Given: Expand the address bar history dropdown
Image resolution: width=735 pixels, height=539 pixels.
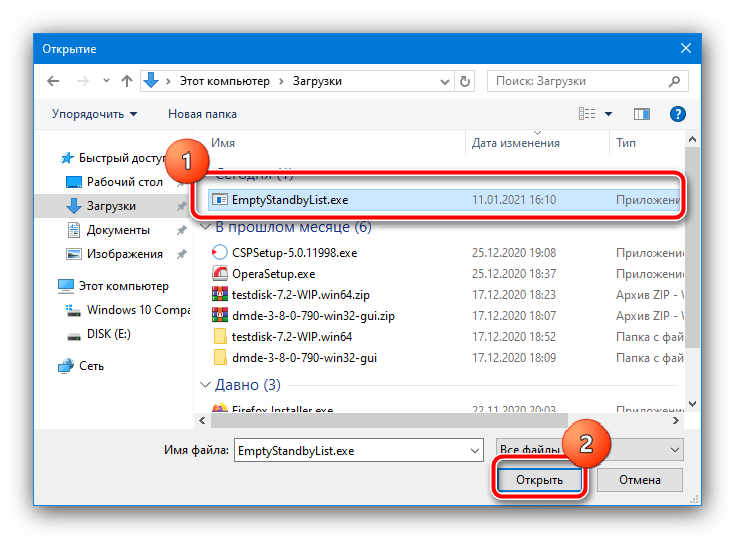Looking at the screenshot, I should (x=445, y=82).
